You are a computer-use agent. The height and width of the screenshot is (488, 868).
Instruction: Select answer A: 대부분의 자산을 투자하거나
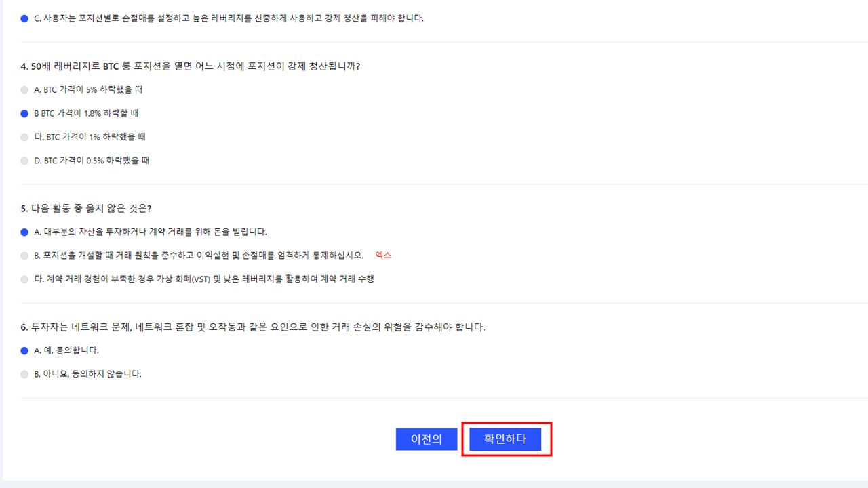pyautogui.click(x=24, y=232)
